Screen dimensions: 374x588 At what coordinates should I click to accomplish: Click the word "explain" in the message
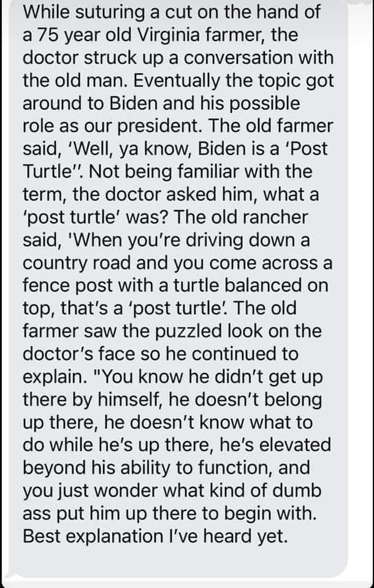point(56,377)
